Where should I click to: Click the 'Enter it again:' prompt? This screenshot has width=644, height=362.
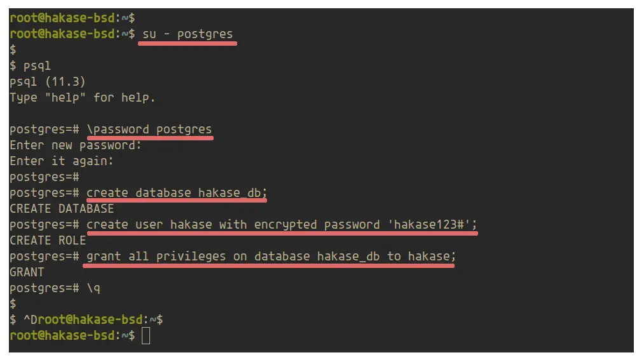pos(61,161)
